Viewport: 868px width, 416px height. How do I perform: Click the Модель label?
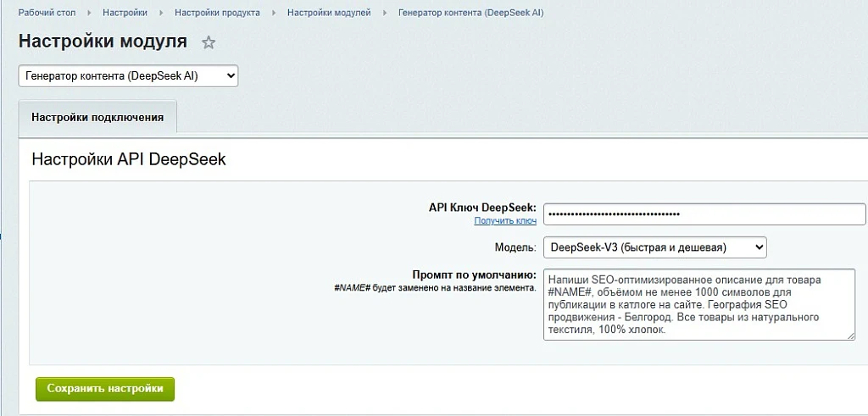coord(515,248)
